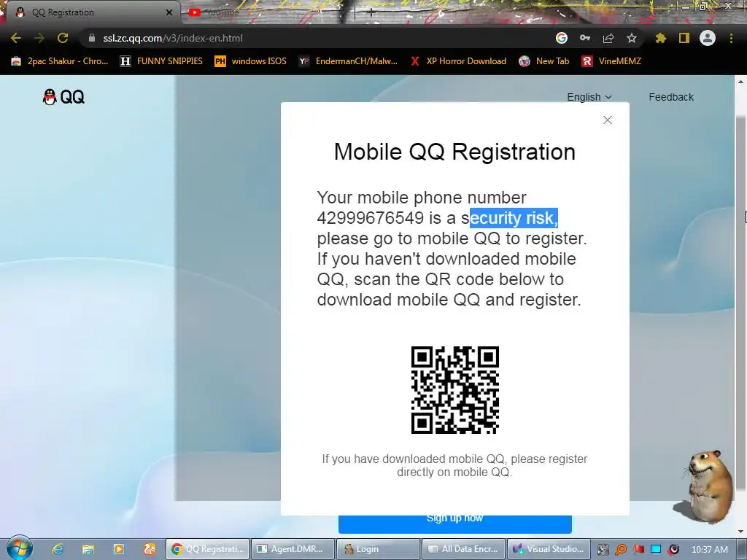Open the XP Horror Download bookmark
The width and height of the screenshot is (747, 560).
[x=458, y=61]
